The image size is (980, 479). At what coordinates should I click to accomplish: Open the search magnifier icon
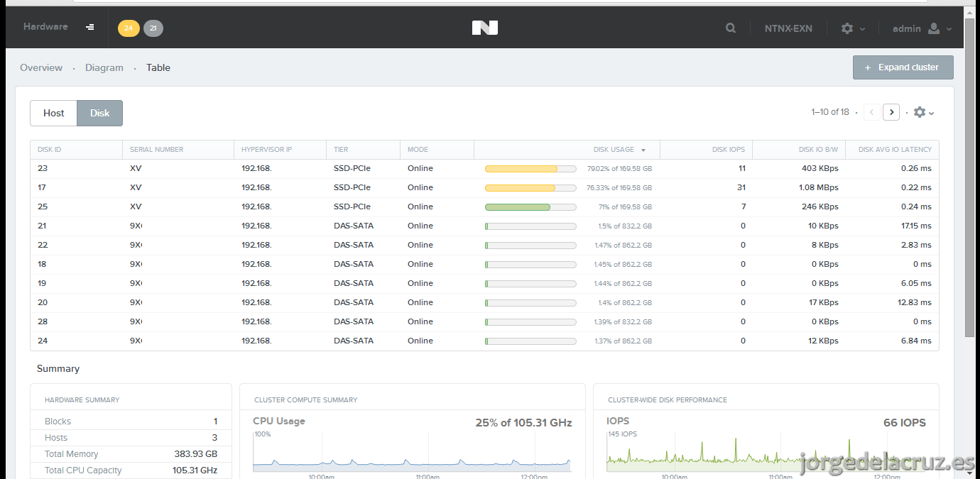click(731, 28)
